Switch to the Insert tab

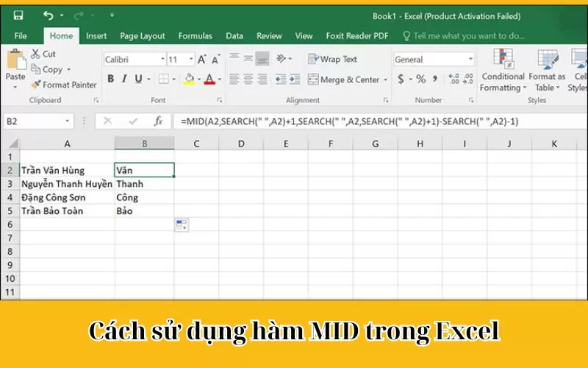click(96, 36)
